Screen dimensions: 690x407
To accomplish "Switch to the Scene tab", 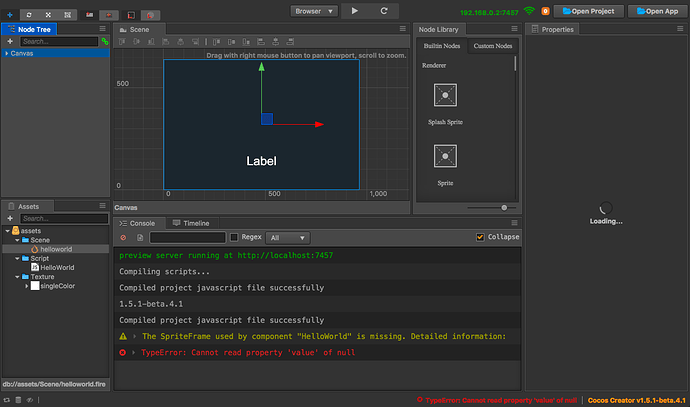I will [x=140, y=29].
